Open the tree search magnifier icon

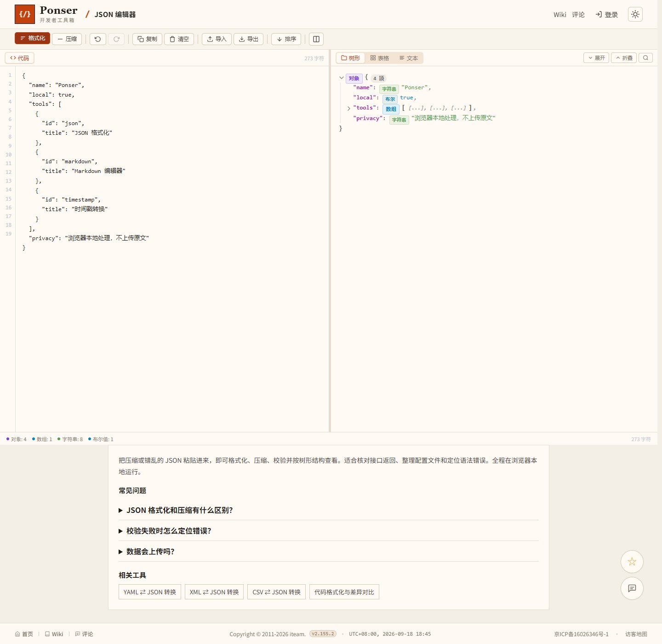pyautogui.click(x=645, y=58)
